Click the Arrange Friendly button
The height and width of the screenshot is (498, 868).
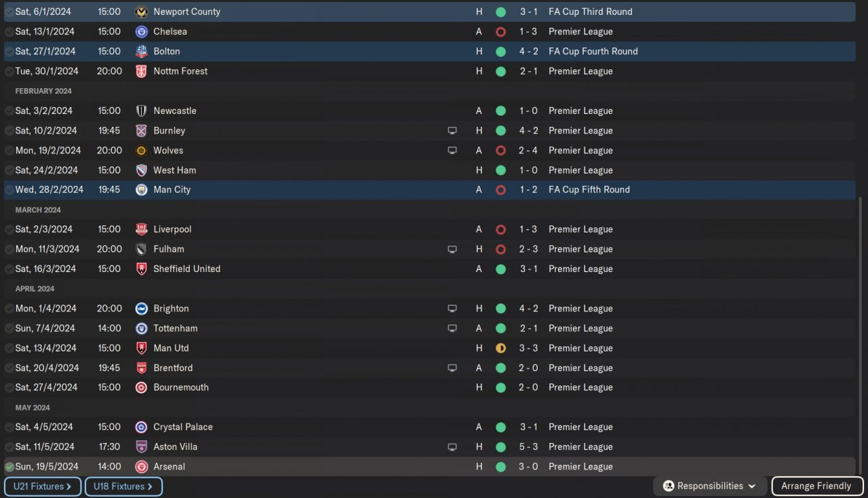coord(816,486)
